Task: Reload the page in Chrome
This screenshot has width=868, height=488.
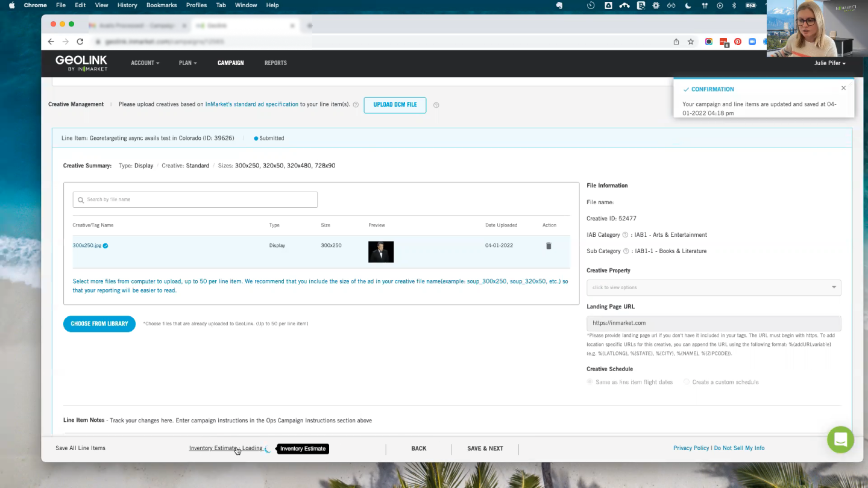Action: [x=80, y=42]
